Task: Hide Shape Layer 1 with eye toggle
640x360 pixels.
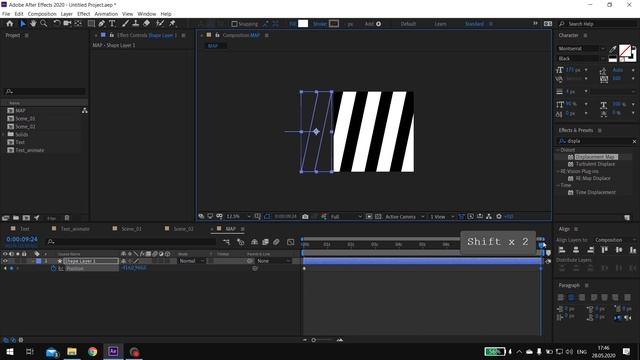Action: pos(5,261)
